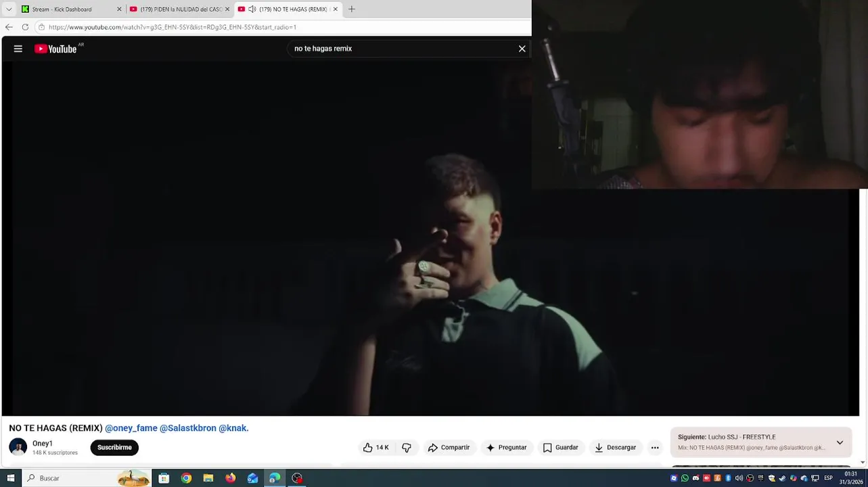Open Microsoft Store from taskbar
This screenshot has width=868, height=487.
164,478
